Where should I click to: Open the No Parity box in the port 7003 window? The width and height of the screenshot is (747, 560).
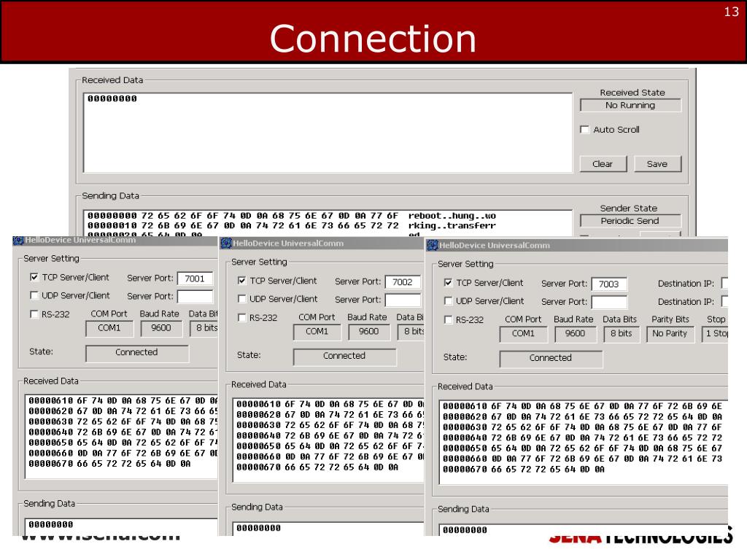pos(670,334)
